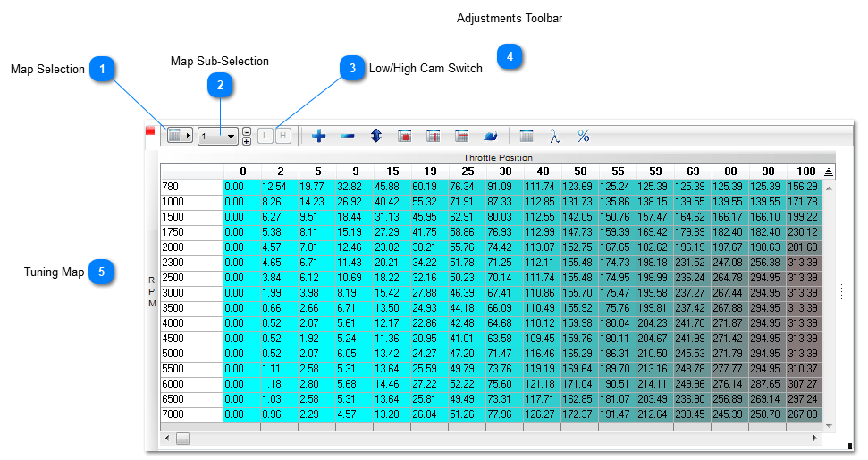Click the cell 156.29 in the 780 row
This screenshot has width=868, height=460.
pyautogui.click(x=804, y=187)
